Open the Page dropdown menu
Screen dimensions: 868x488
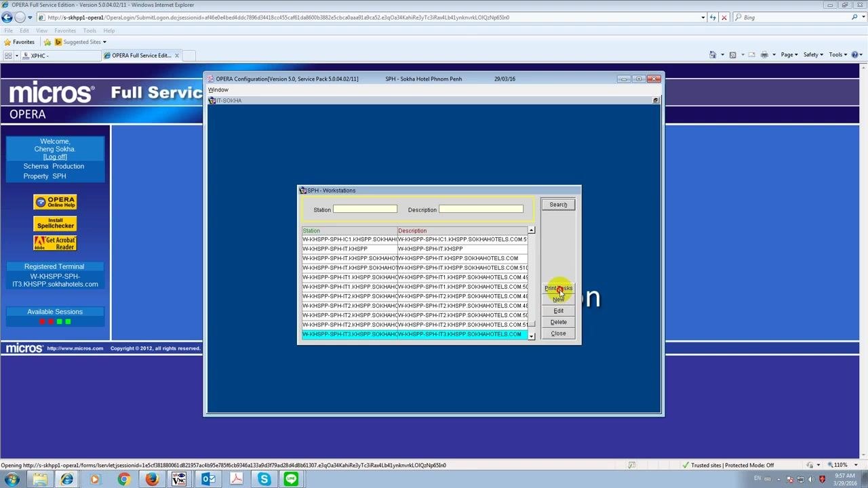point(789,55)
